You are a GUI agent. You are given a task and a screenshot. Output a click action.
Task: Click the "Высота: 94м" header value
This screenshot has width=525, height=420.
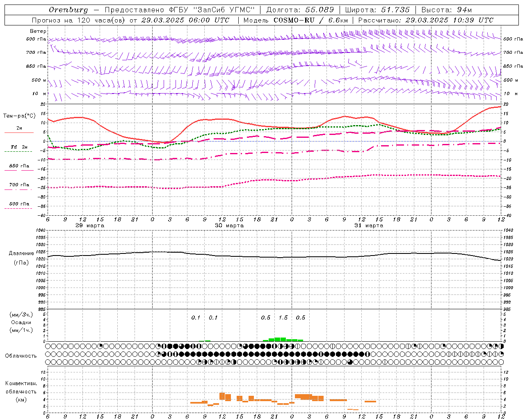(447, 10)
